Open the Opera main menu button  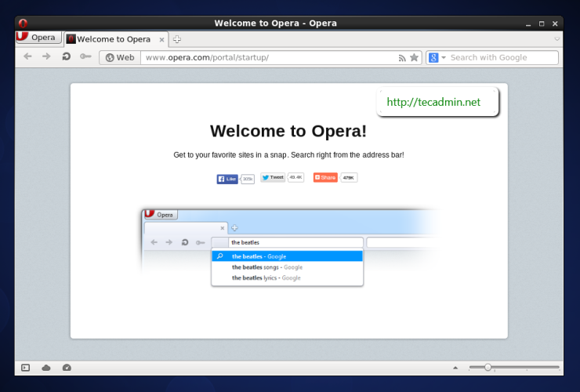[37, 38]
